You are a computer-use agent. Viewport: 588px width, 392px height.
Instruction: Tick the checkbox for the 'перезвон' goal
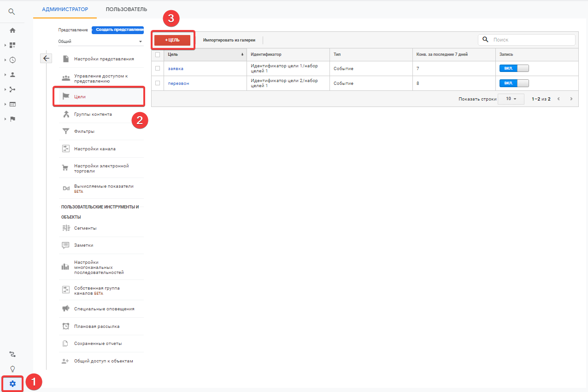(x=158, y=83)
